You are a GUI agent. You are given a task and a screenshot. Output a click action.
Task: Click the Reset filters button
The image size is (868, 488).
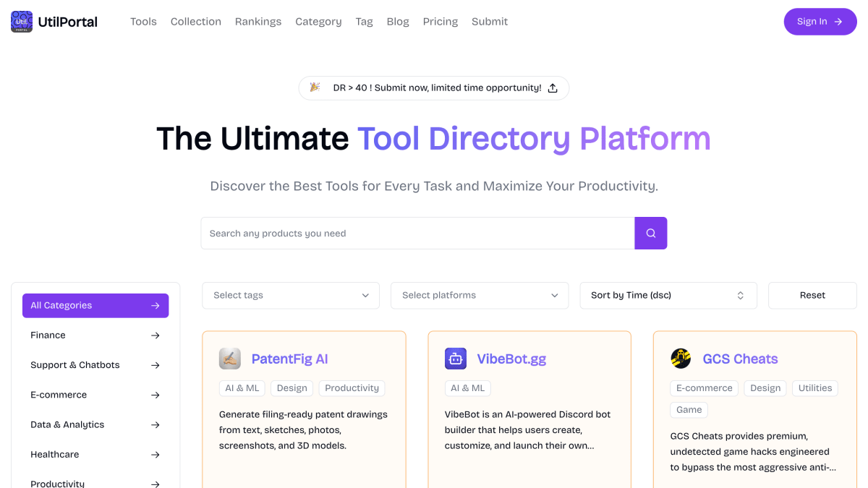tap(812, 295)
